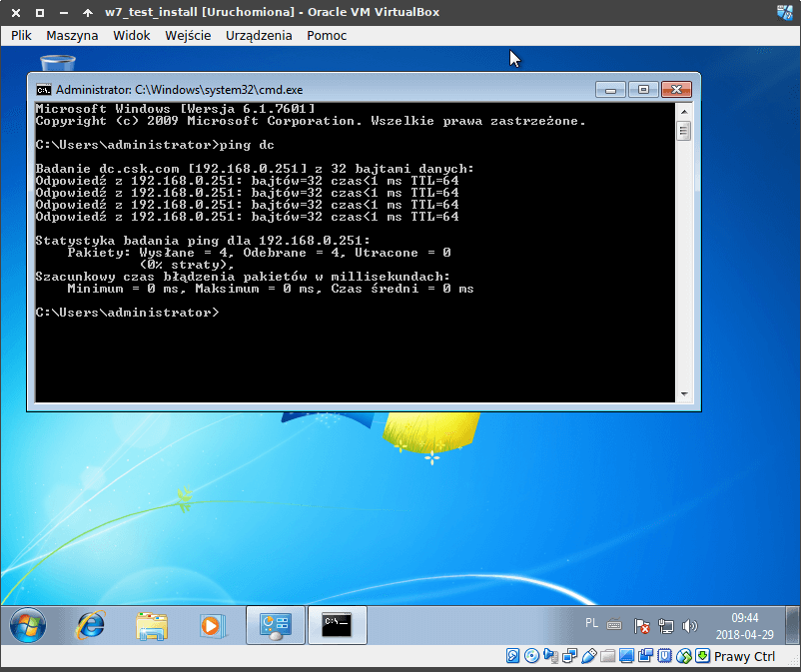Close the cmd.exe window

click(676, 90)
